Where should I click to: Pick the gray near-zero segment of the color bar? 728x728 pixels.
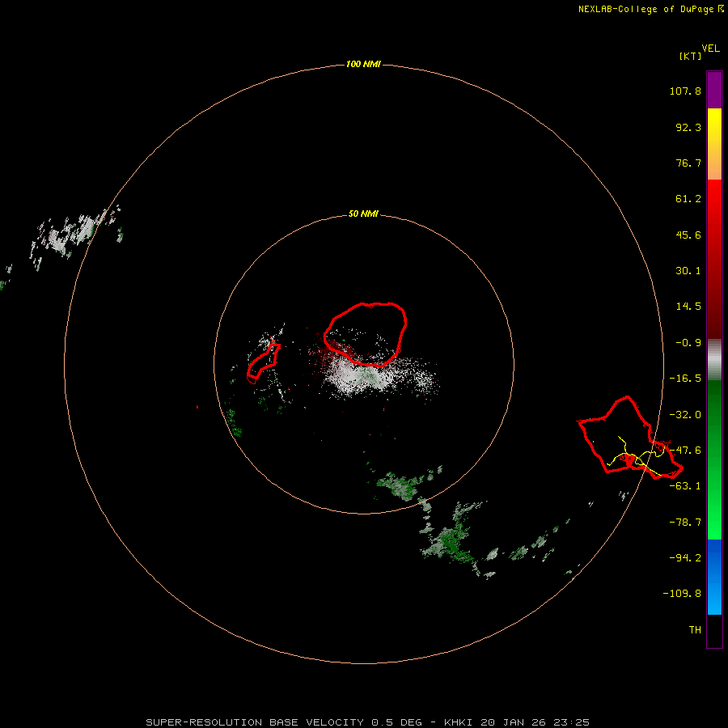714,360
